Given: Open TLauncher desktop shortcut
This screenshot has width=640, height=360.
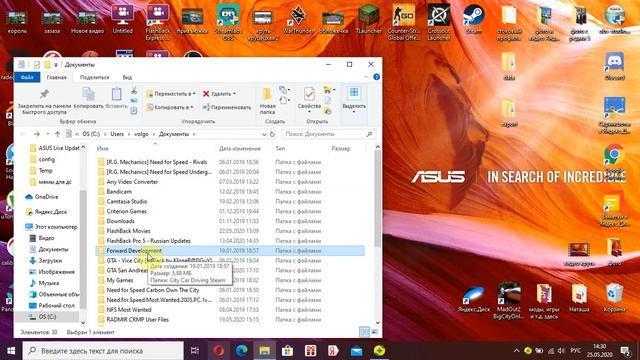Looking at the screenshot, I should pos(368,20).
